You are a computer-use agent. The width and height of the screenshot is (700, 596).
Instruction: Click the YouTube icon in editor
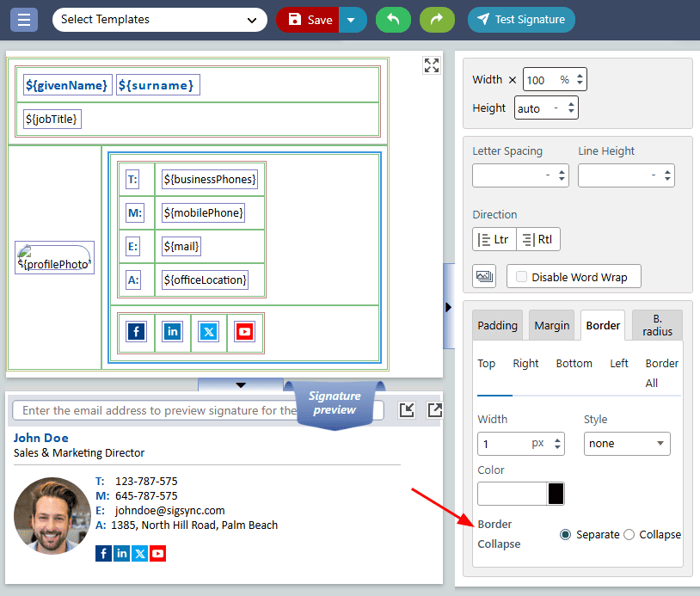245,332
